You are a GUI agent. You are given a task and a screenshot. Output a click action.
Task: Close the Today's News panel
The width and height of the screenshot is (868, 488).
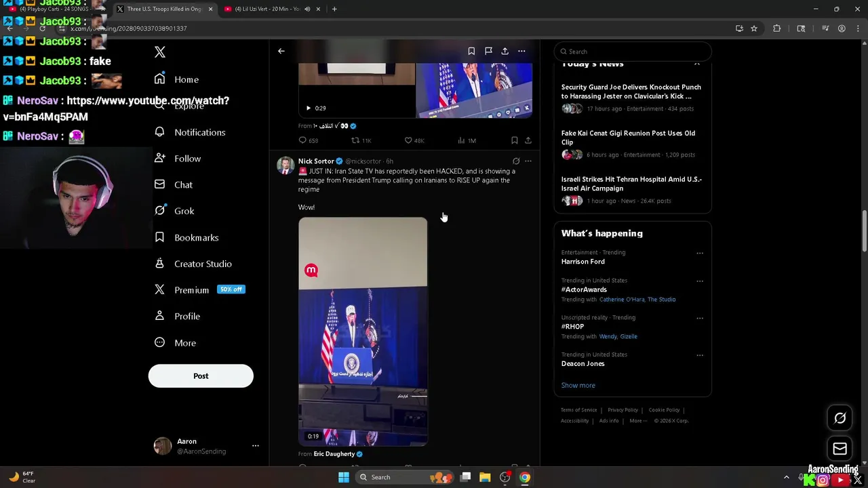click(696, 64)
